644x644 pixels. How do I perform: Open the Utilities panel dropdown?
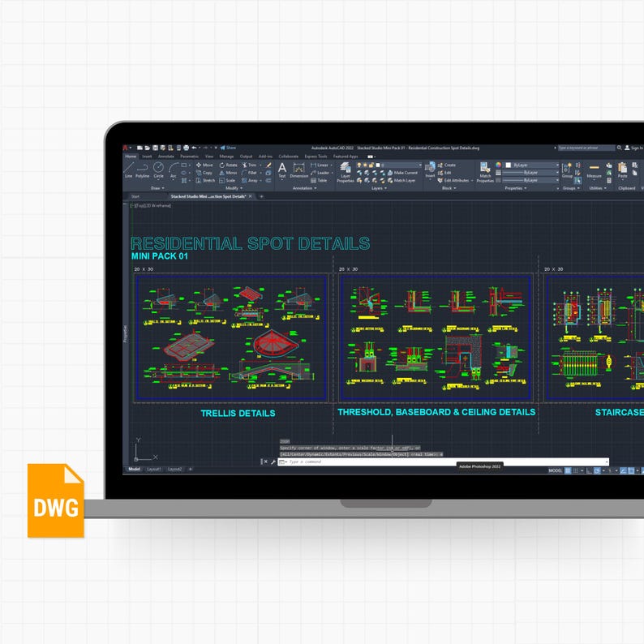tap(598, 188)
